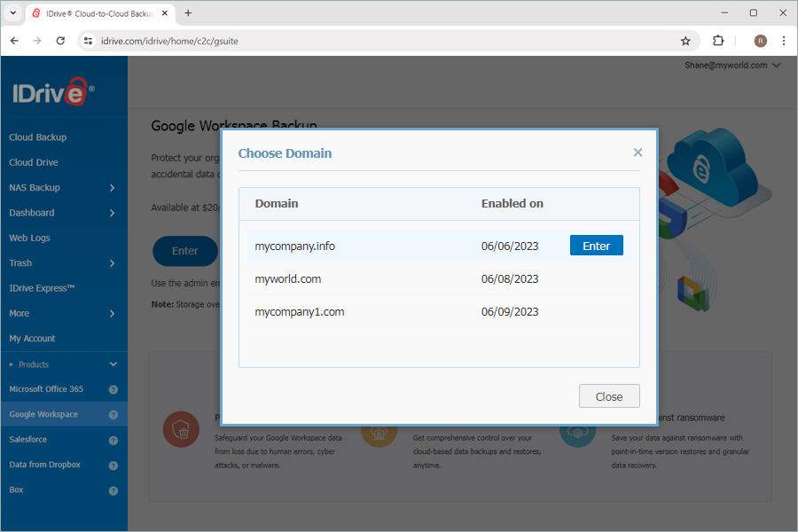
Task: Open Trash in the sidebar
Action: [x=20, y=263]
